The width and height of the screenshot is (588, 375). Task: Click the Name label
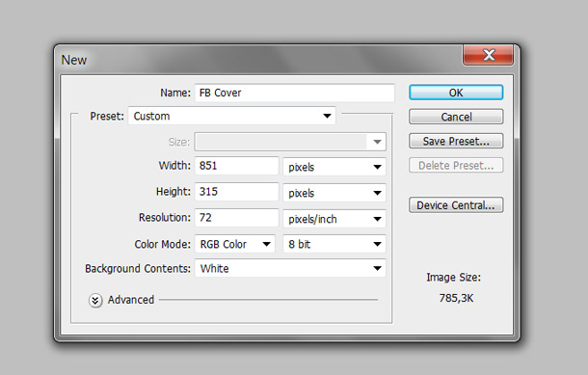point(175,93)
